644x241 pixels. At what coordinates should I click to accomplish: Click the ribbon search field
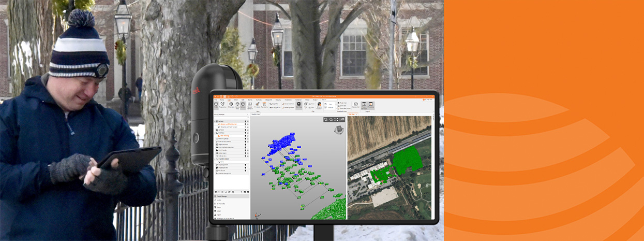click(x=328, y=100)
